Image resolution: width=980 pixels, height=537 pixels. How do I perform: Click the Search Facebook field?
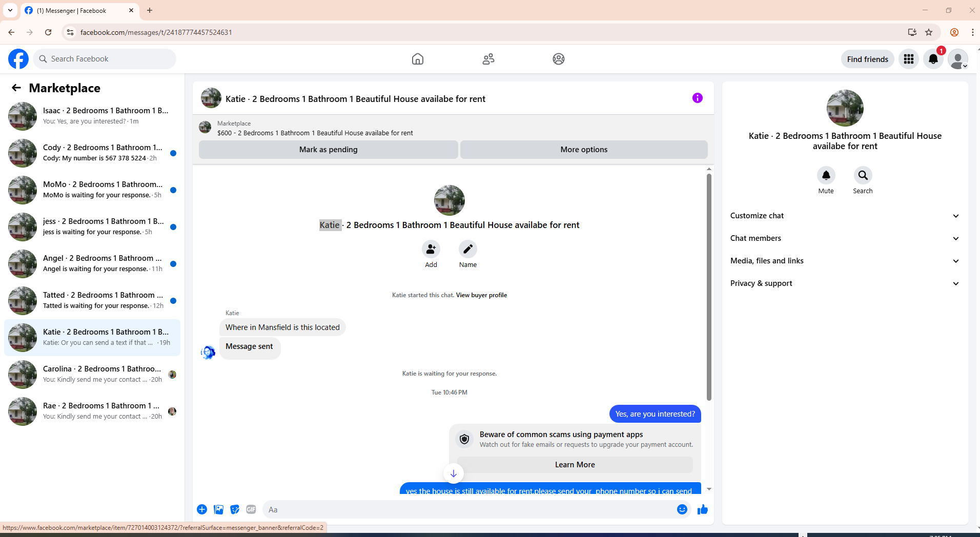[105, 59]
